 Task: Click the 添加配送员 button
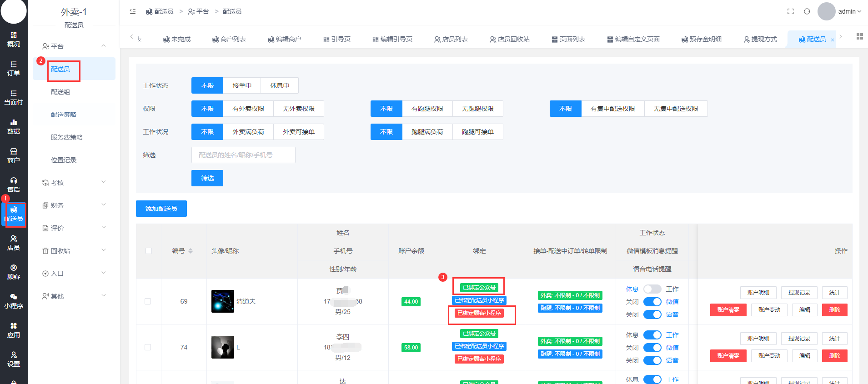click(x=161, y=209)
